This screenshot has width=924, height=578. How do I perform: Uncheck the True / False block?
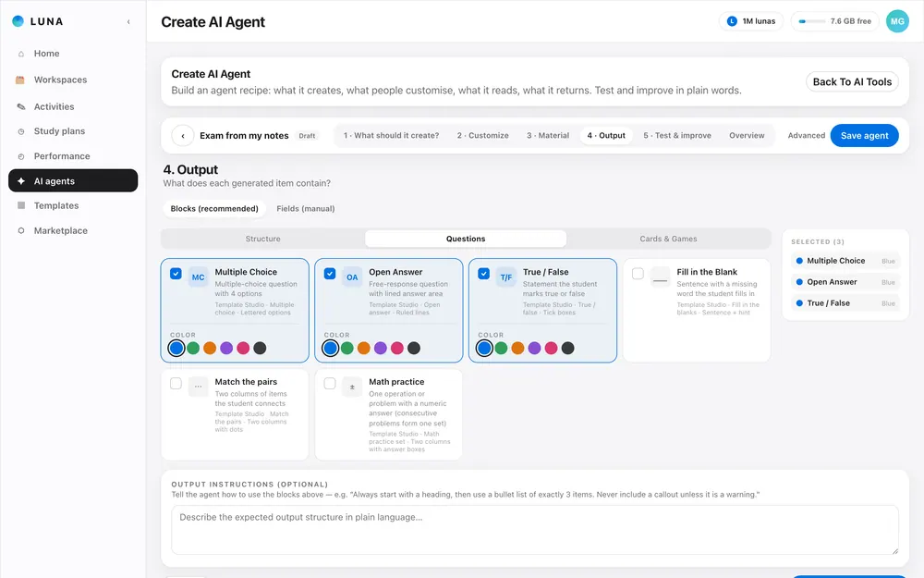[x=484, y=274]
